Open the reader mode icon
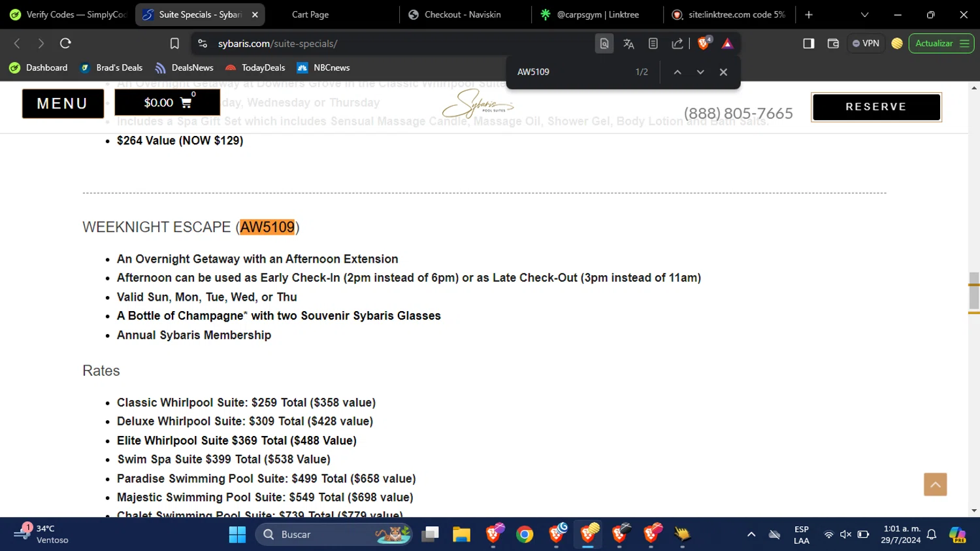Image resolution: width=980 pixels, height=551 pixels. 653,43
